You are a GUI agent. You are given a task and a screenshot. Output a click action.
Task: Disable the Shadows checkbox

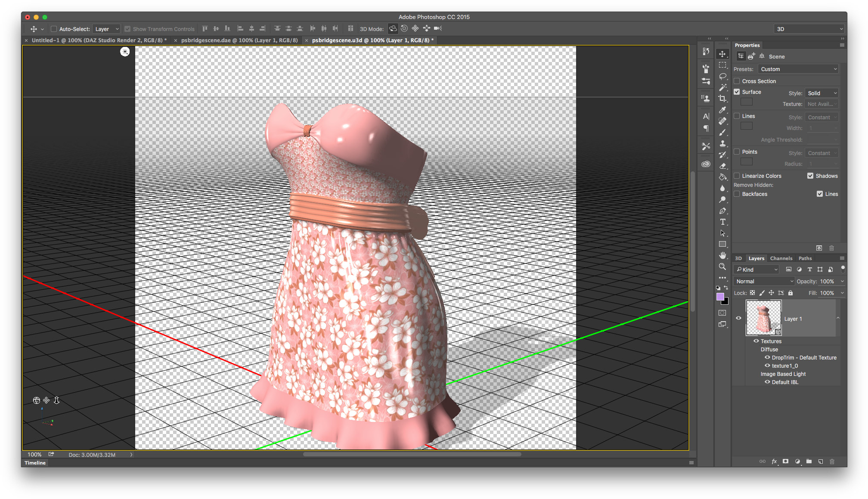810,176
